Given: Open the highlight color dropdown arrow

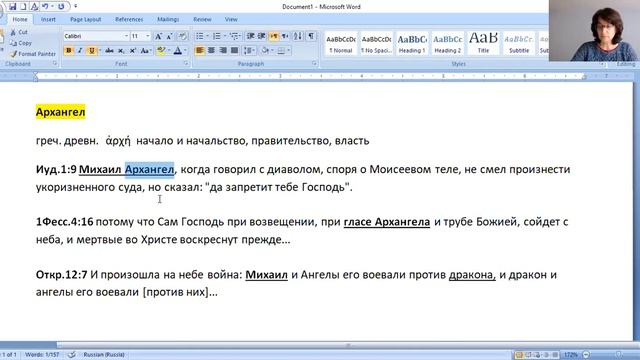Looking at the screenshot, I should (168, 51).
